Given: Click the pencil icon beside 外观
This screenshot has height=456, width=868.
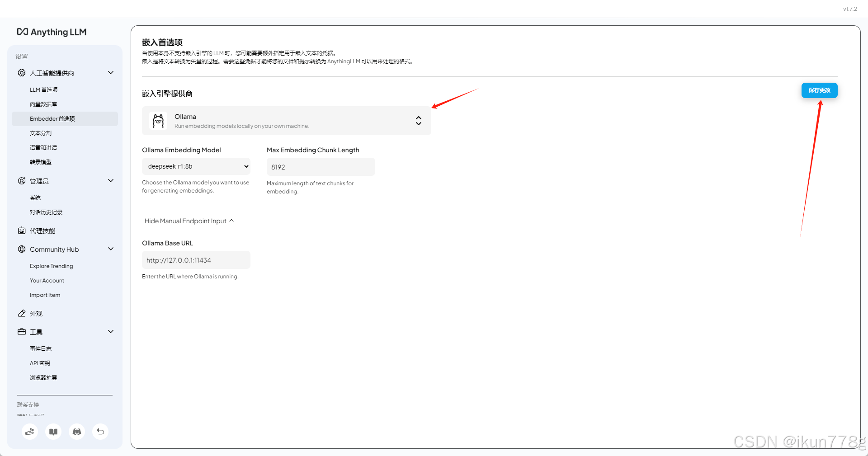Looking at the screenshot, I should [x=22, y=313].
